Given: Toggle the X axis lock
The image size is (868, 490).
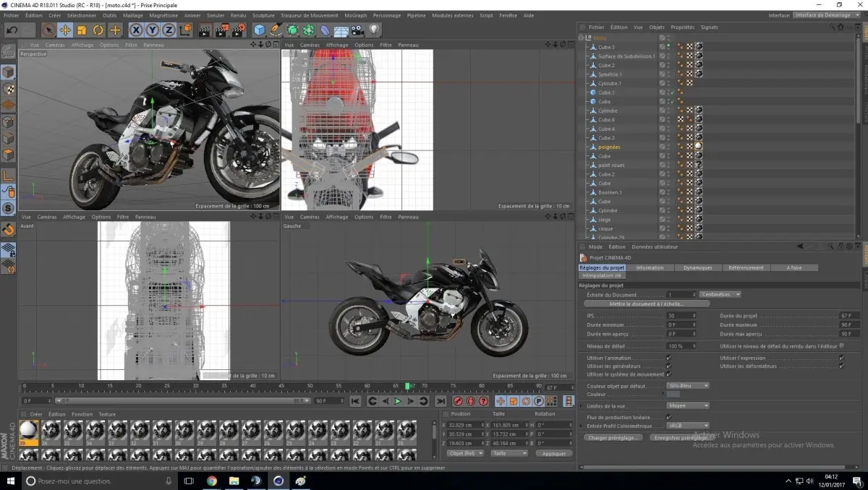Looking at the screenshot, I should pyautogui.click(x=136, y=30).
